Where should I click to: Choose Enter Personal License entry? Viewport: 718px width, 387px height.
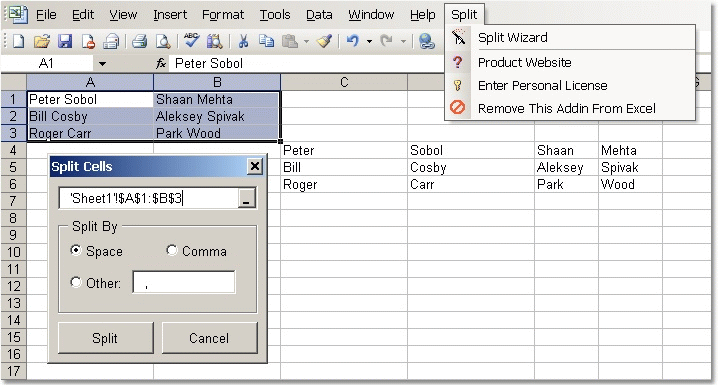click(543, 85)
